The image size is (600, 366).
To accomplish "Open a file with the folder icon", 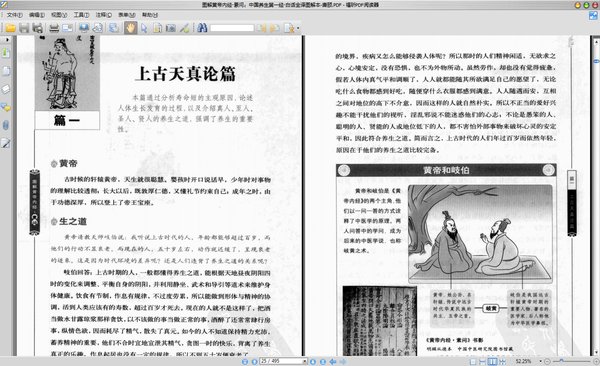I will click(x=10, y=28).
